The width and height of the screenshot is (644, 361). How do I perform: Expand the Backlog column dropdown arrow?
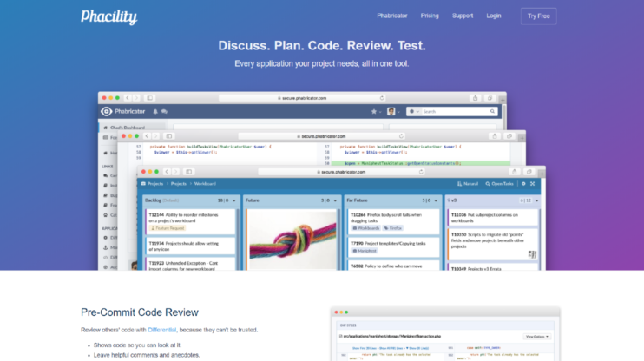click(x=234, y=200)
